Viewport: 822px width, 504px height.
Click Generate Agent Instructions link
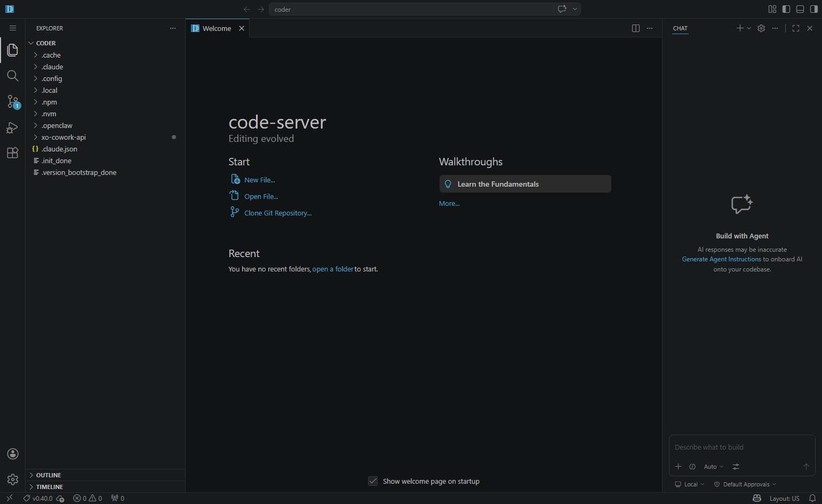[x=721, y=259]
